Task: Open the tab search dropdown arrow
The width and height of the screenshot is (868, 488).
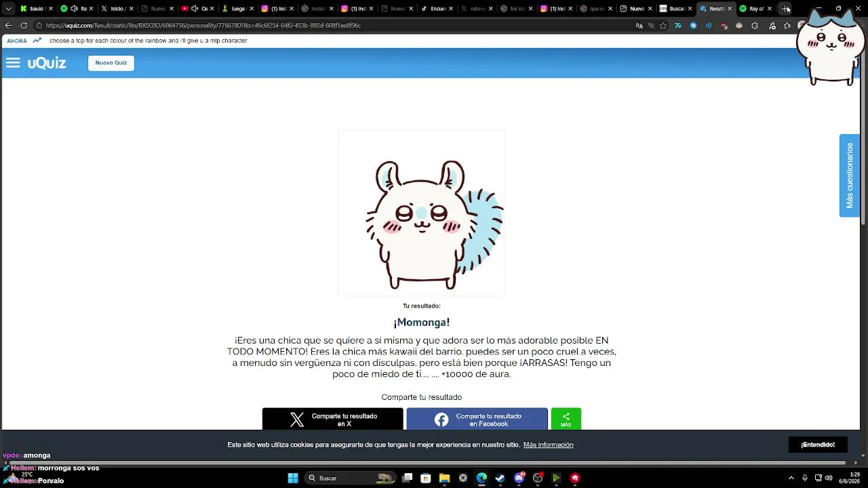Action: pos(9,9)
